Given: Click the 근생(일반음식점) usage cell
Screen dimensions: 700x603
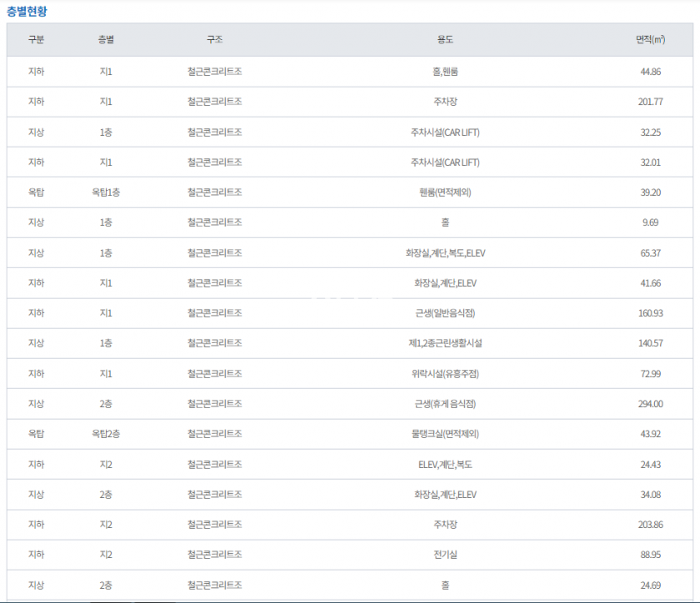Looking at the screenshot, I should tap(445, 313).
